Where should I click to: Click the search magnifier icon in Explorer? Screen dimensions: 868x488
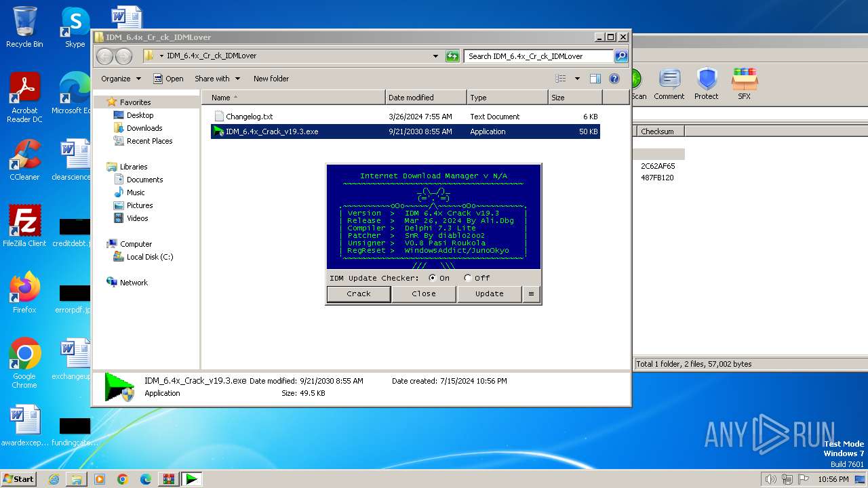tap(620, 56)
